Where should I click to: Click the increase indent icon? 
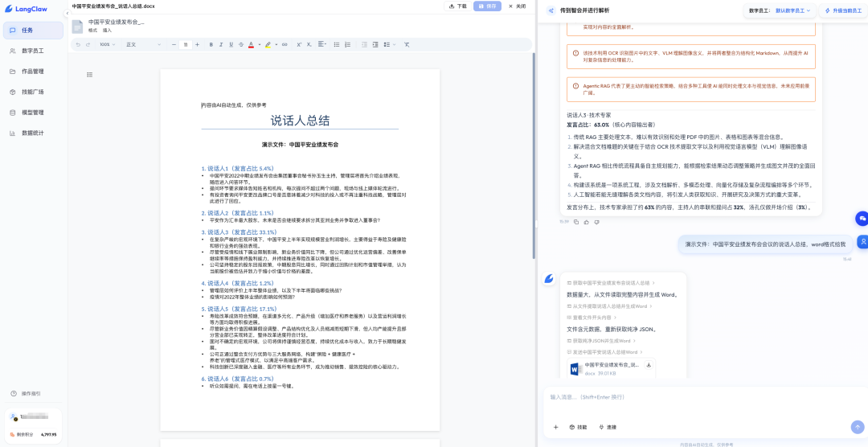(x=375, y=44)
